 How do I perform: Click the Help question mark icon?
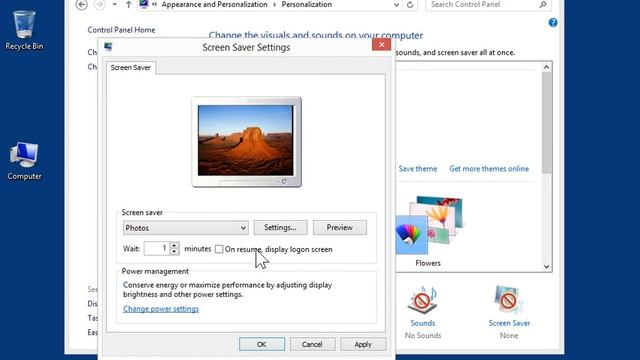pos(553,23)
